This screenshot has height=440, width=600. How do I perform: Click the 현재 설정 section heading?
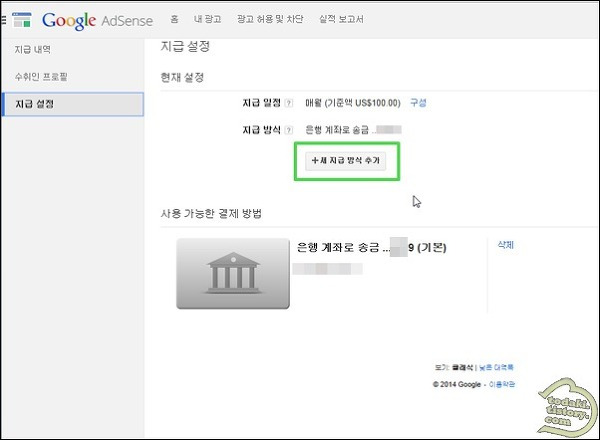tap(182, 77)
